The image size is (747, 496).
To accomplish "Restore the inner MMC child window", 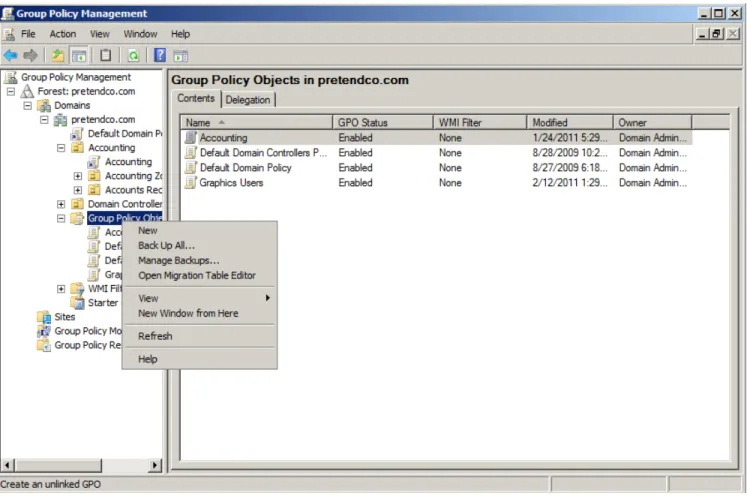I will (717, 34).
